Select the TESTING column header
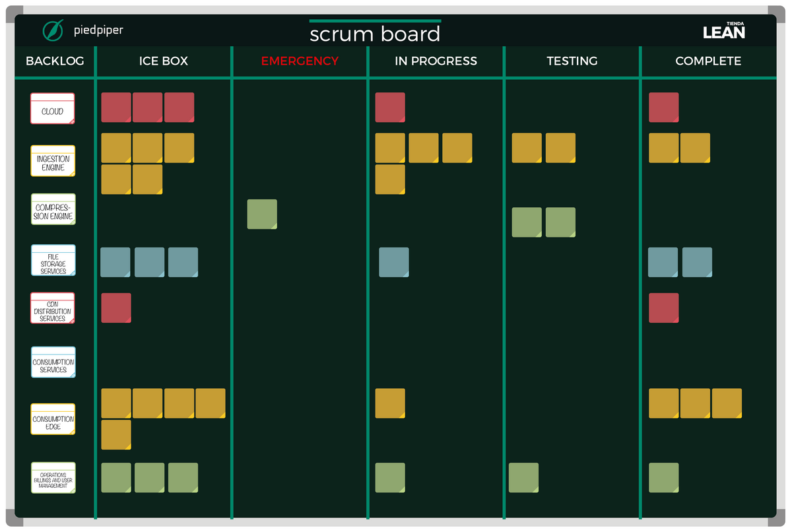This screenshot has width=792, height=532. [572, 61]
